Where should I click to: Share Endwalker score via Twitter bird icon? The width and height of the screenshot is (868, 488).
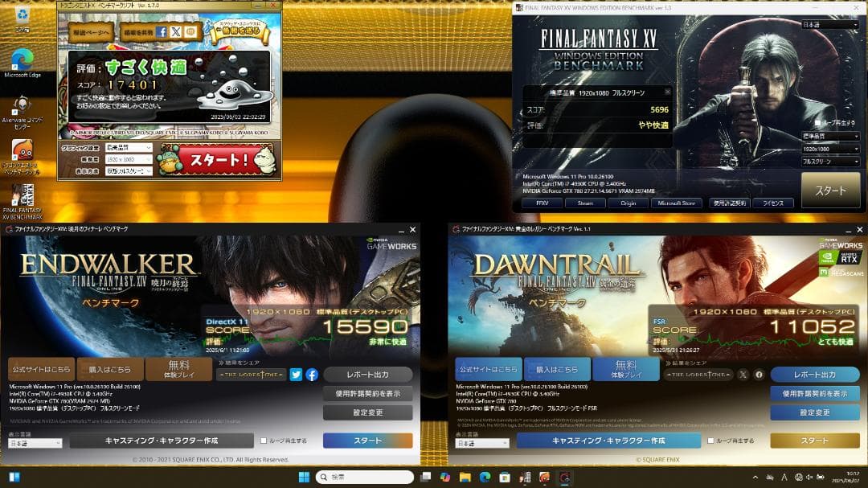pos(296,375)
